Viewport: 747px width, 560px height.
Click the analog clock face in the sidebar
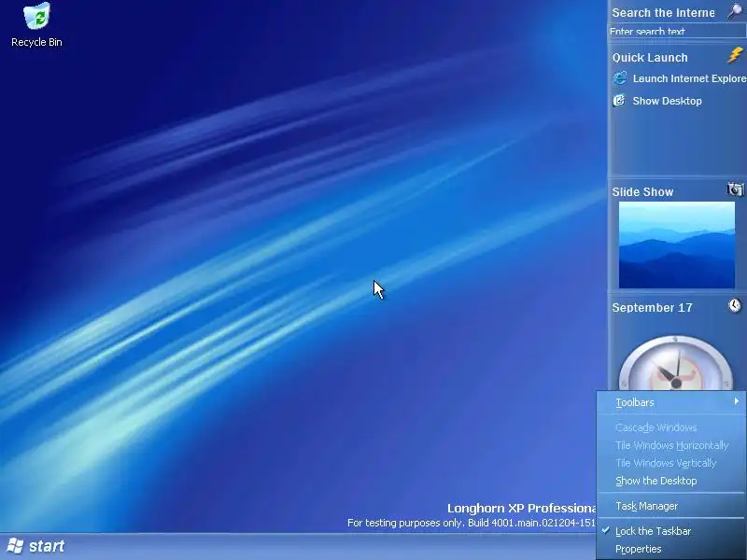click(675, 364)
